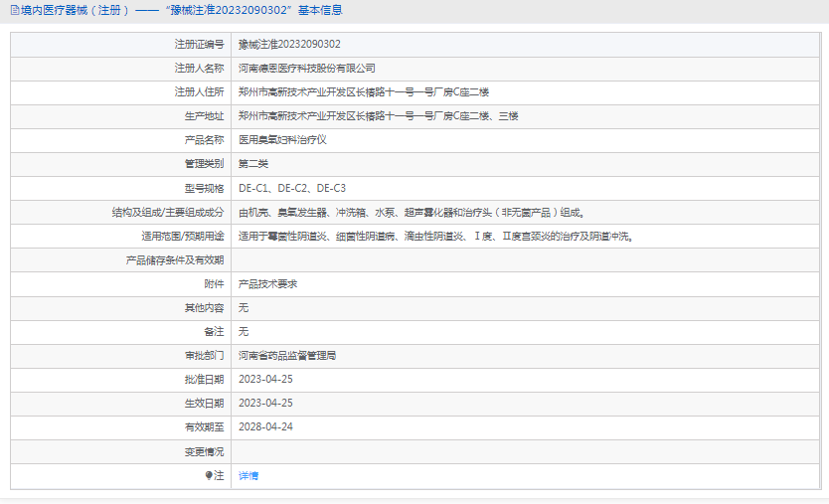Select the 型号规格 label
The height and width of the screenshot is (504, 829).
click(x=204, y=188)
